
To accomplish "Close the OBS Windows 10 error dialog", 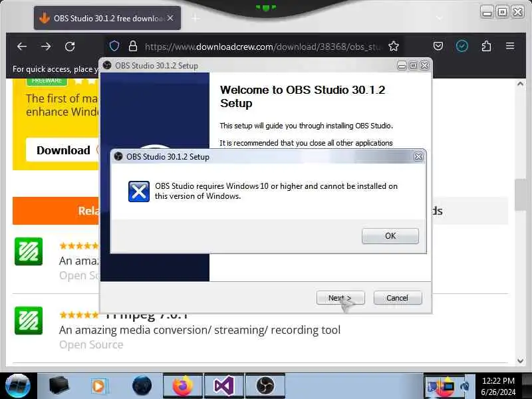I will pos(418,157).
